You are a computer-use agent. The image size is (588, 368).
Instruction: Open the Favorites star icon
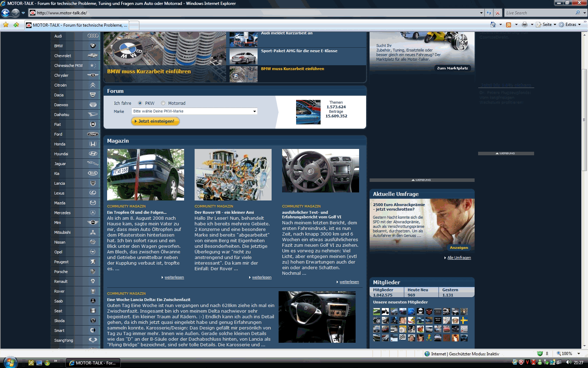(6, 25)
